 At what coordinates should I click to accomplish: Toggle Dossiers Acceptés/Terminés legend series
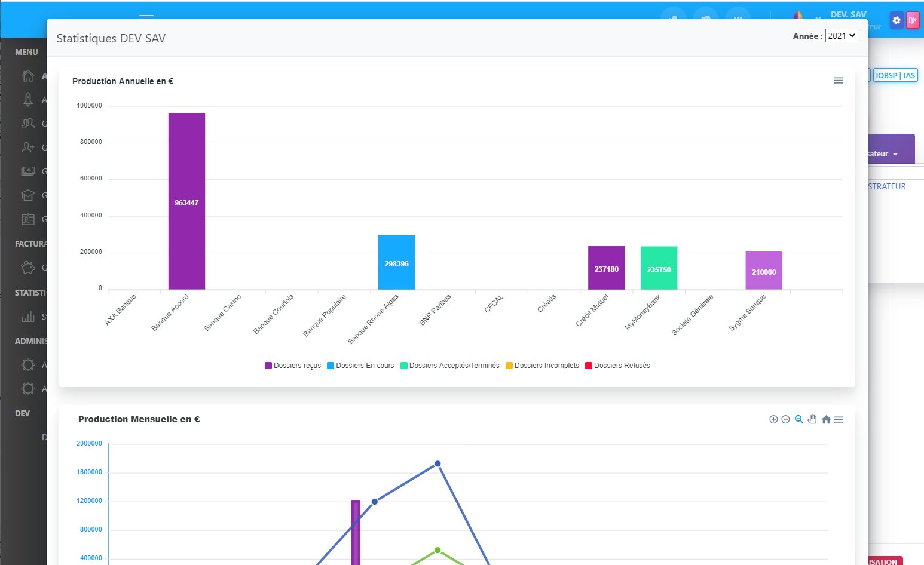[450, 366]
